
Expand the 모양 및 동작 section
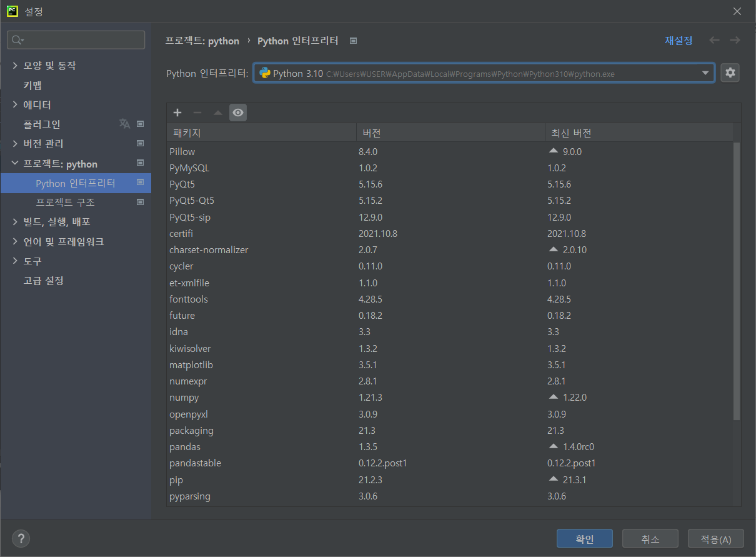(16, 66)
